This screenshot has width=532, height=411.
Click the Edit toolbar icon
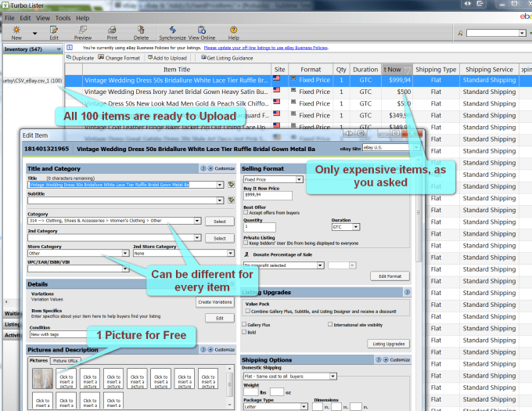54,31
